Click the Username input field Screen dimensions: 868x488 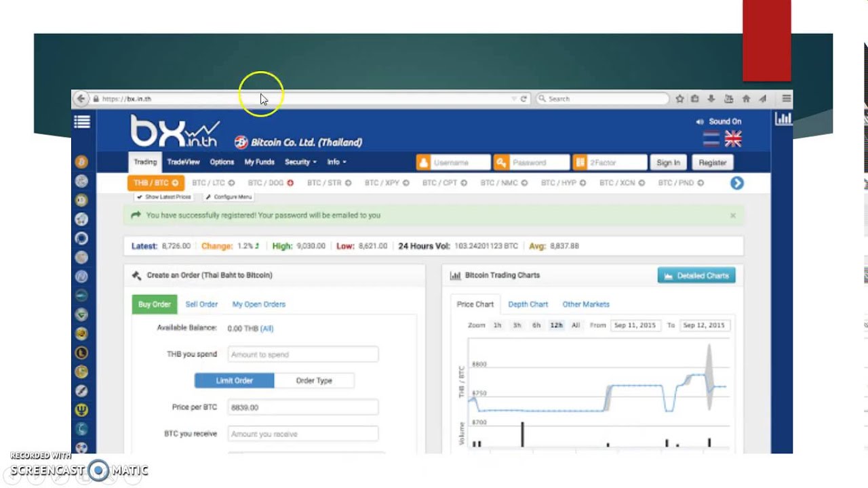(460, 163)
